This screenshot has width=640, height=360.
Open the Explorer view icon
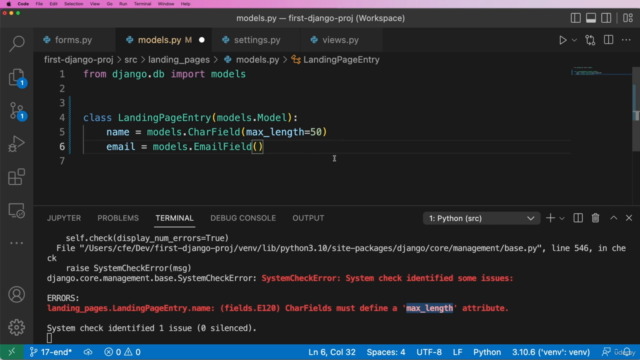point(17,77)
